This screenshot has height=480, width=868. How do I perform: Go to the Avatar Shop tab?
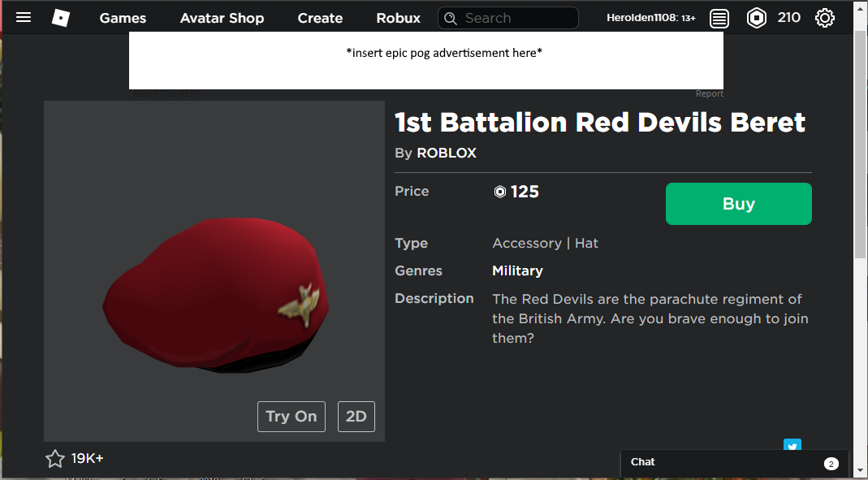[222, 18]
